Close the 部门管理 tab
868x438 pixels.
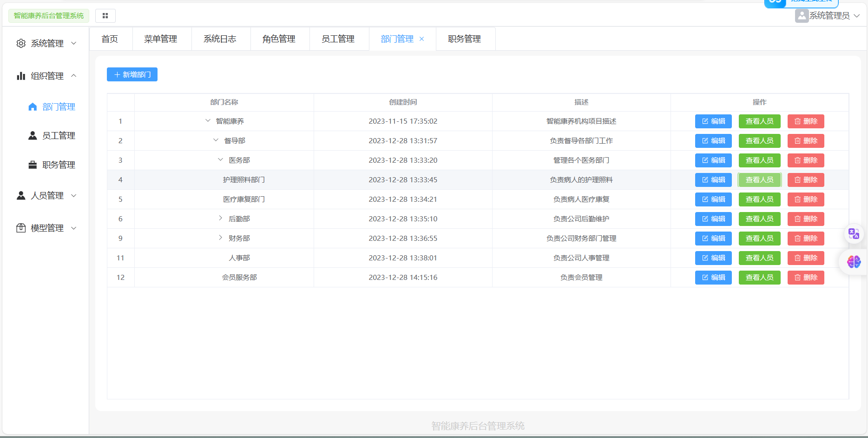click(422, 39)
